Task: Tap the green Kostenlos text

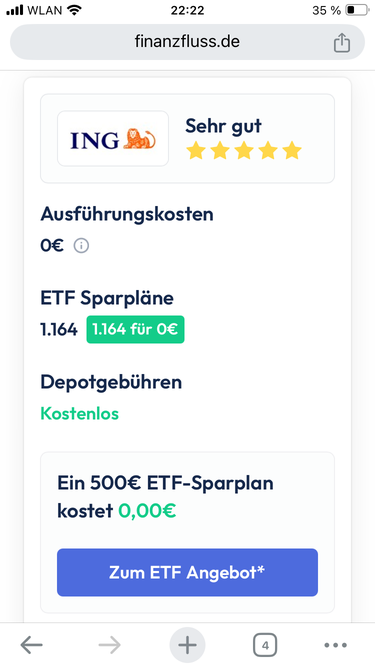Action: click(x=80, y=413)
